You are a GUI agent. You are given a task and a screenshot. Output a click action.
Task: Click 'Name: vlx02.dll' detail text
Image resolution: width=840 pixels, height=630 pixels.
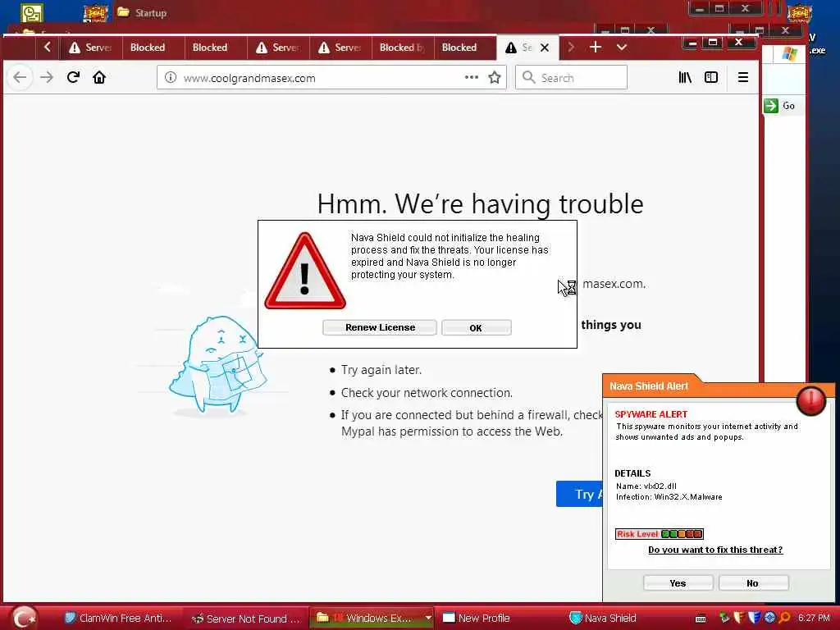pos(646,486)
